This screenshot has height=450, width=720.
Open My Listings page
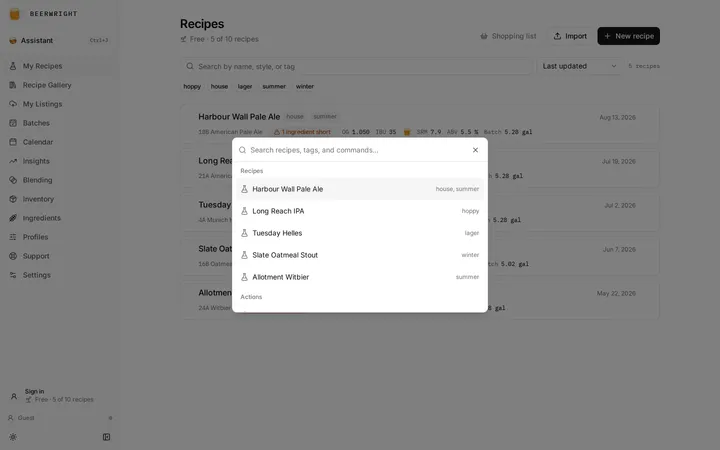[x=59, y=104]
